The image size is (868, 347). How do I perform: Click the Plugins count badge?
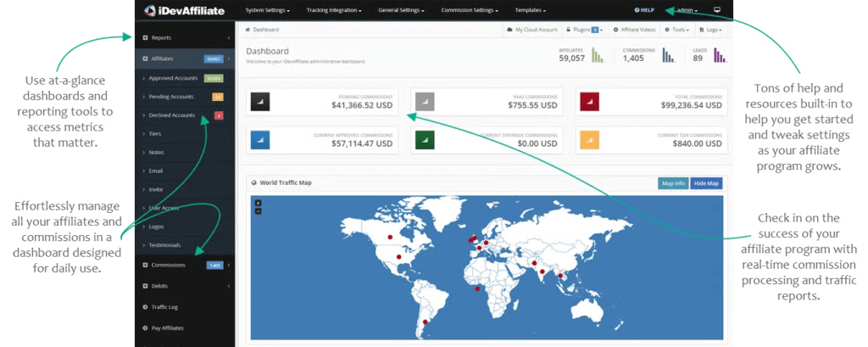pos(594,30)
